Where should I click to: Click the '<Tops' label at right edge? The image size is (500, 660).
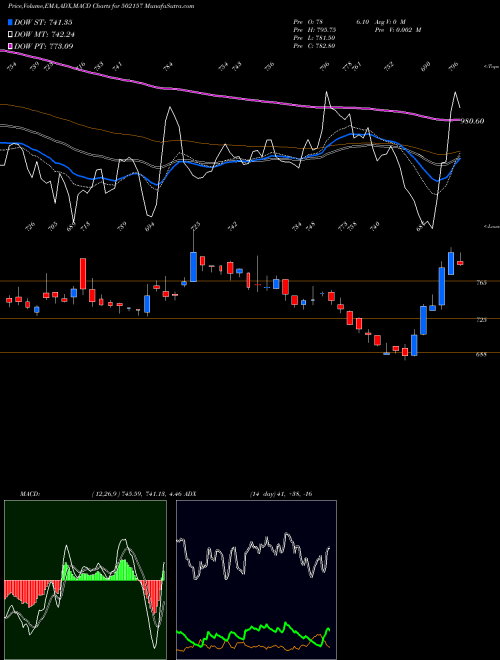point(492,67)
